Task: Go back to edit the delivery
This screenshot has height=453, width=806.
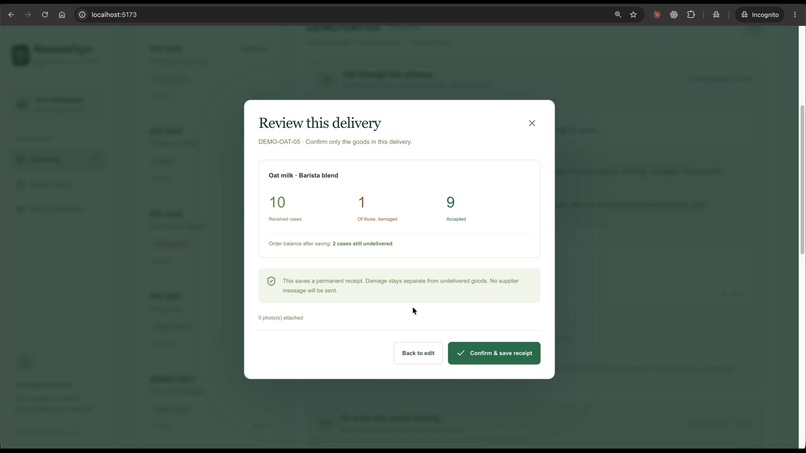Action: pyautogui.click(x=418, y=353)
